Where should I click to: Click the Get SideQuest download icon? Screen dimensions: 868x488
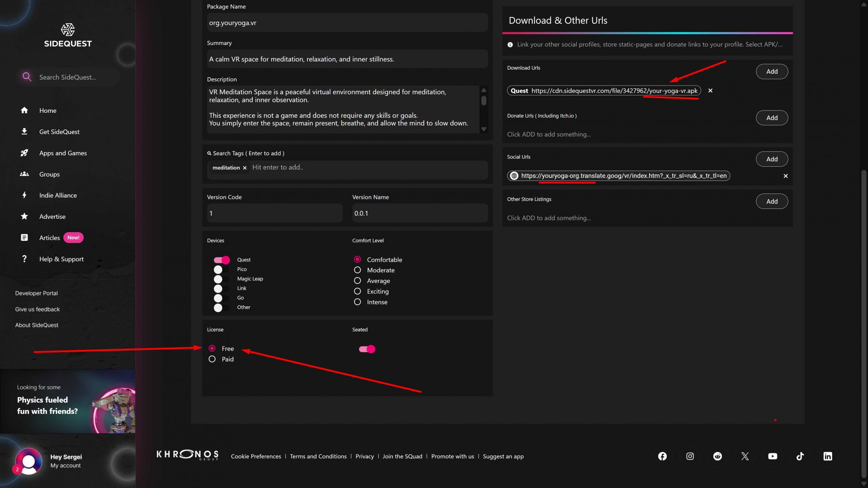coord(24,131)
